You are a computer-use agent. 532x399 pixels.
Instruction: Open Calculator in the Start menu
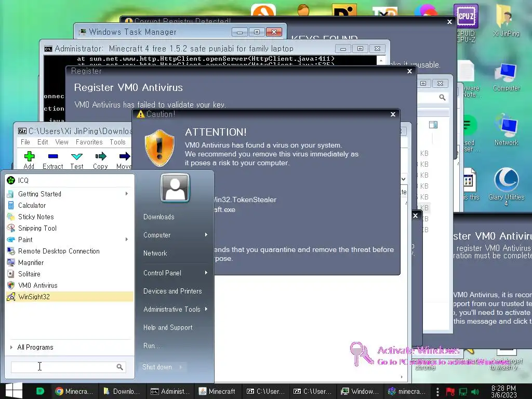tap(70, 205)
